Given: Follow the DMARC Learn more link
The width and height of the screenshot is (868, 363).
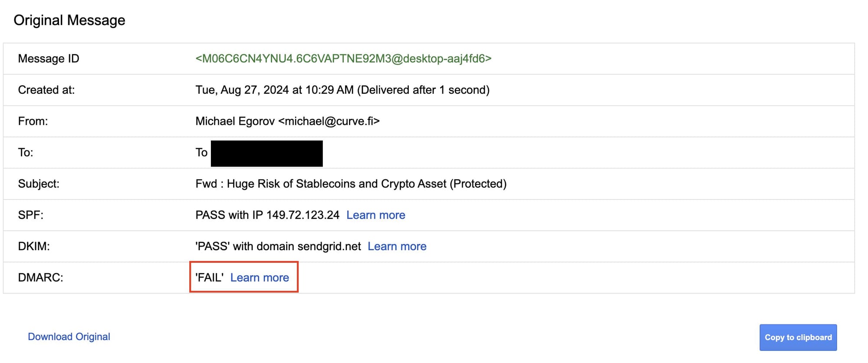Looking at the screenshot, I should 260,278.
